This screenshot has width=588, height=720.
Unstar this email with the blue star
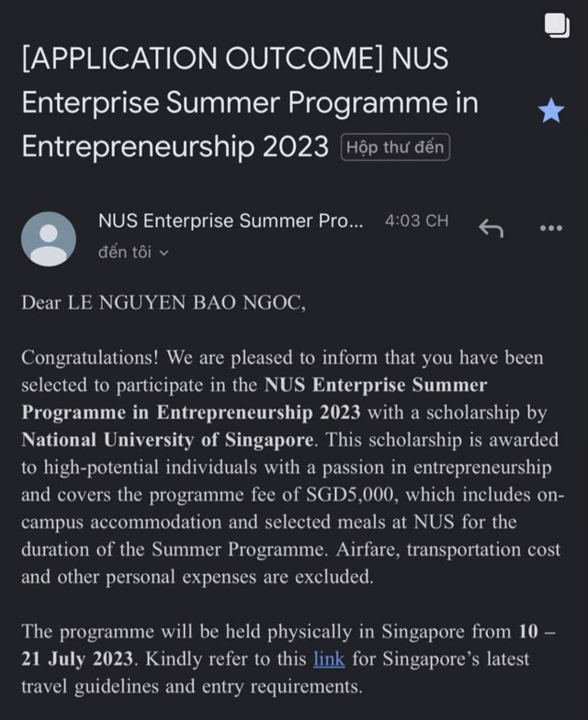click(x=551, y=110)
